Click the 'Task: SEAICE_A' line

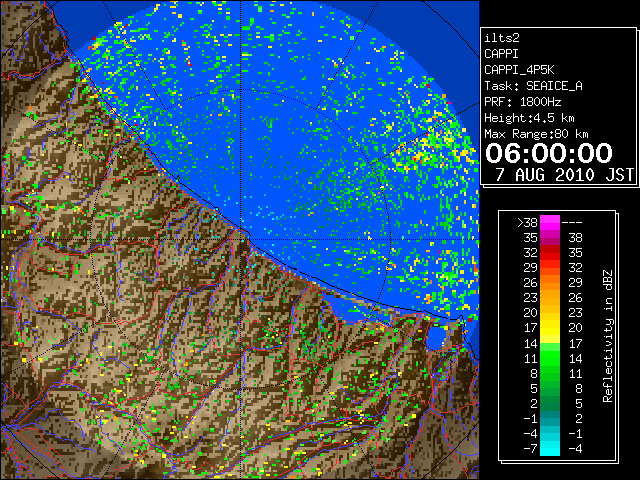pos(533,86)
